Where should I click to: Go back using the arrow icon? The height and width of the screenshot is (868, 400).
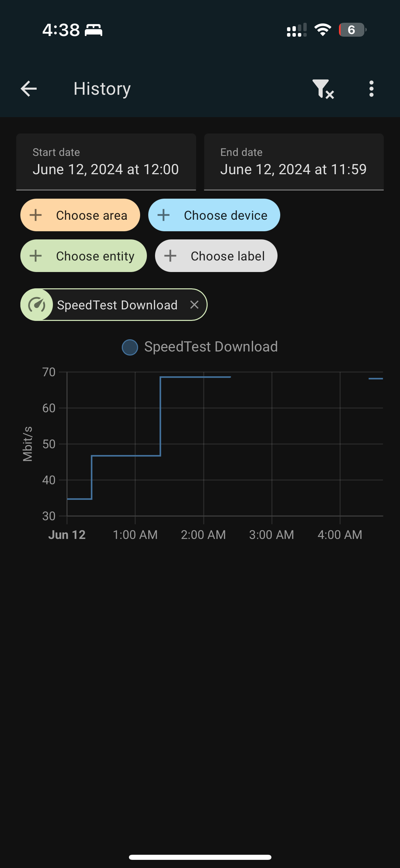click(x=28, y=89)
